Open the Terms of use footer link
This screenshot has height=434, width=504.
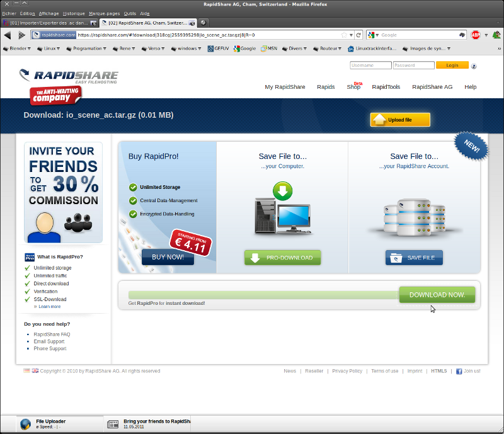[x=385, y=371]
